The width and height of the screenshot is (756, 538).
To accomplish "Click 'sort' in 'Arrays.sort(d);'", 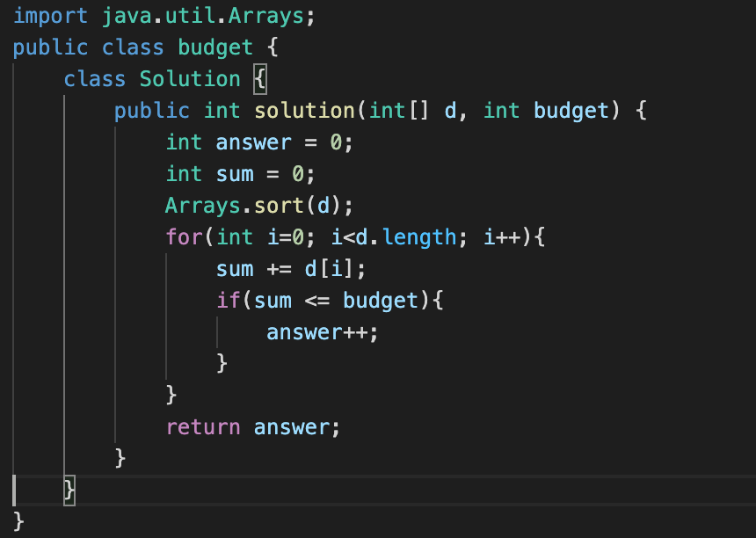I will click(279, 206).
